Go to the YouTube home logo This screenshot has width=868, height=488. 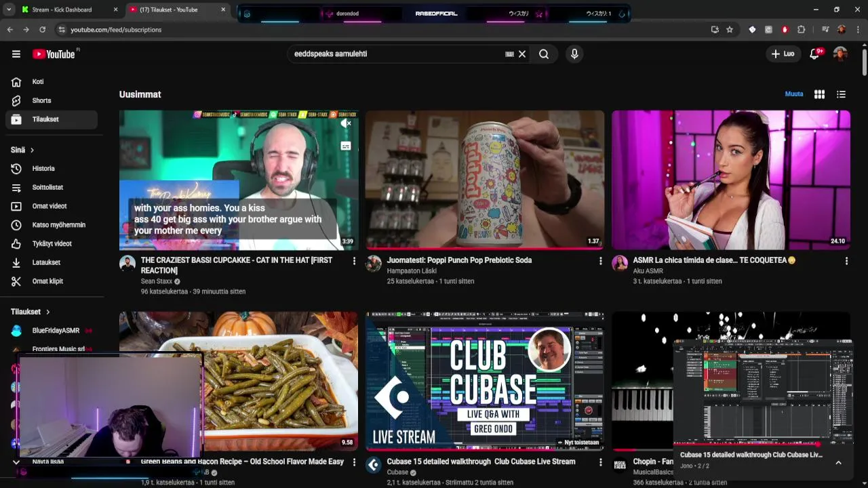coord(54,54)
